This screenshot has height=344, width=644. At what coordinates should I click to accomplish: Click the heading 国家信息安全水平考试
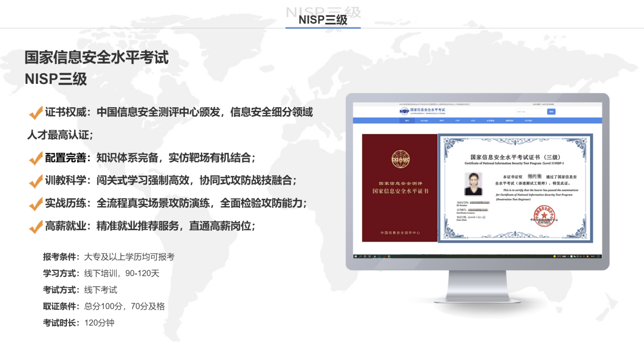tap(96, 58)
